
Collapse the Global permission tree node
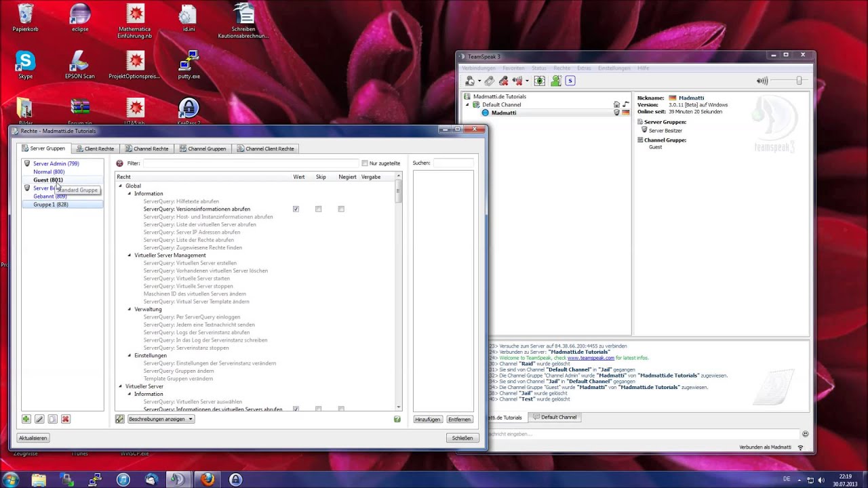click(x=121, y=186)
